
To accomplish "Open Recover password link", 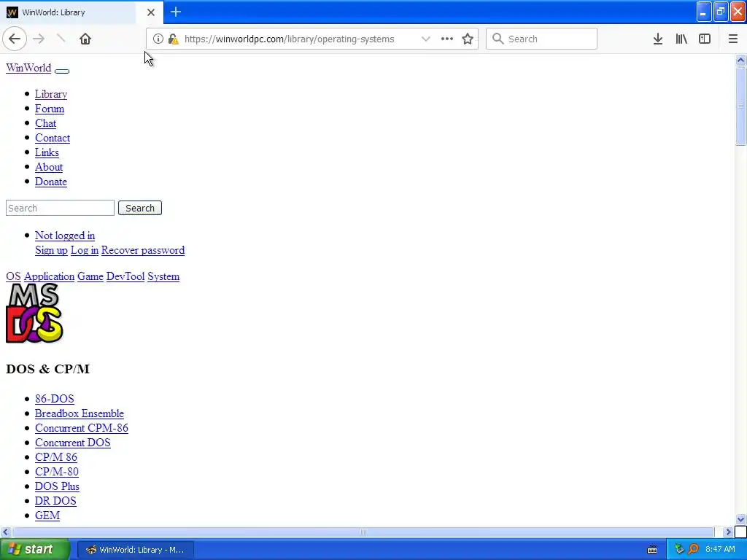I will coord(143,251).
